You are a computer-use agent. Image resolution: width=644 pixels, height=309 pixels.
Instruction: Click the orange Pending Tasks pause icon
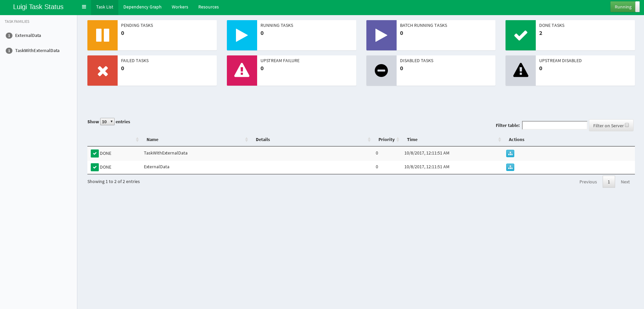click(x=103, y=35)
